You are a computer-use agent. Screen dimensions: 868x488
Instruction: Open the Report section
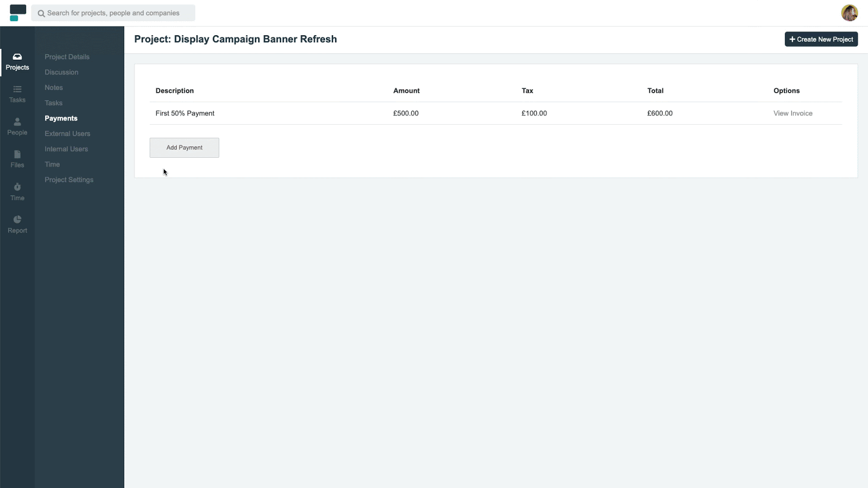(x=17, y=224)
